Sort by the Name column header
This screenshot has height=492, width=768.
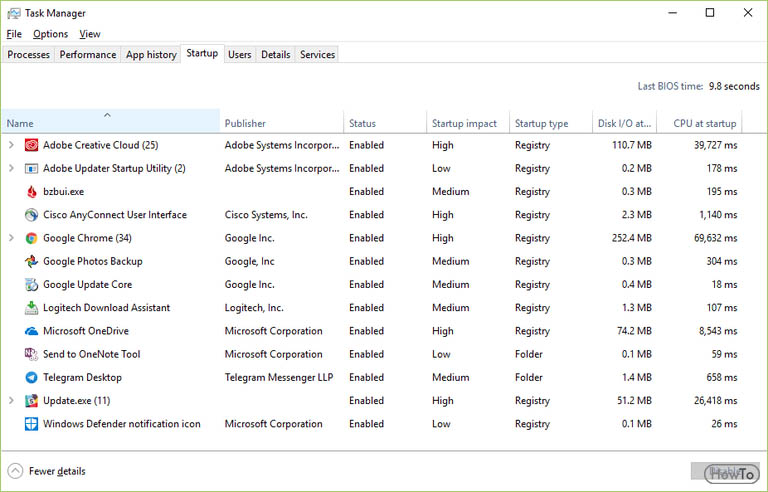click(111, 121)
